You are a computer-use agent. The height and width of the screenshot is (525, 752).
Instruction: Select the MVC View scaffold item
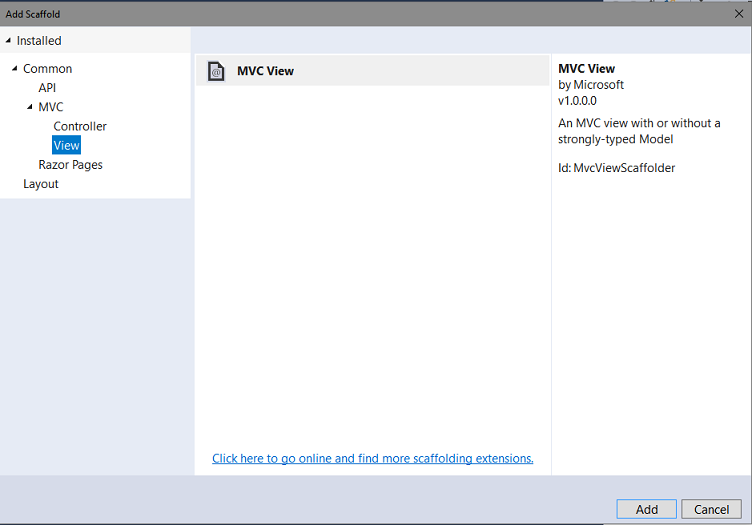pos(372,71)
